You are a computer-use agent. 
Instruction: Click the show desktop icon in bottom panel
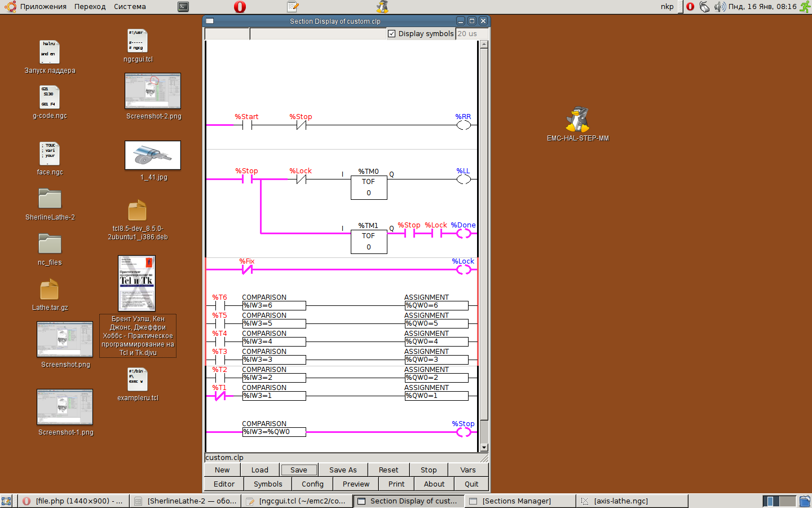(6, 501)
